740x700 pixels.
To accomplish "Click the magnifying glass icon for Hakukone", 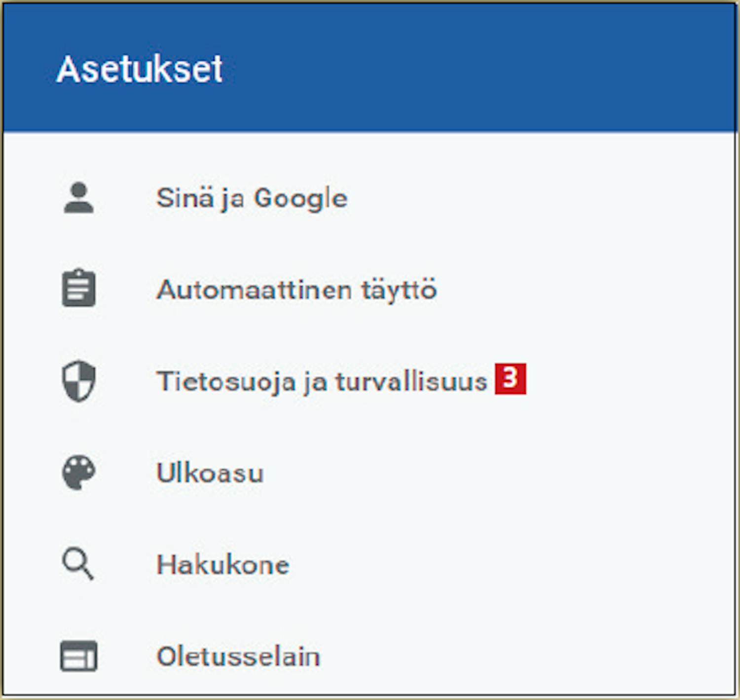I will pos(78,564).
